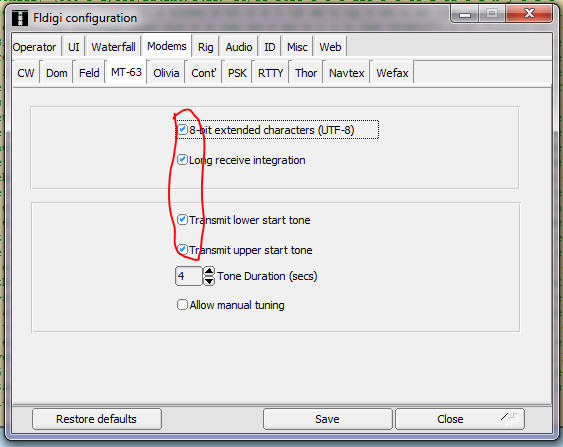563x447 pixels.
Task: Click the Restore defaults button
Action: click(x=97, y=419)
